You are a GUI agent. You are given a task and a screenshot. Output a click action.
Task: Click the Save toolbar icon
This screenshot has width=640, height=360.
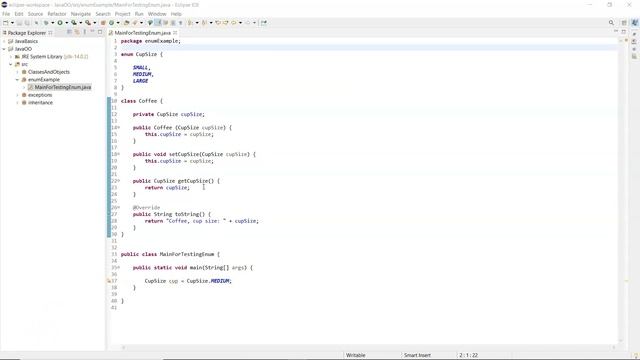coord(19,23)
